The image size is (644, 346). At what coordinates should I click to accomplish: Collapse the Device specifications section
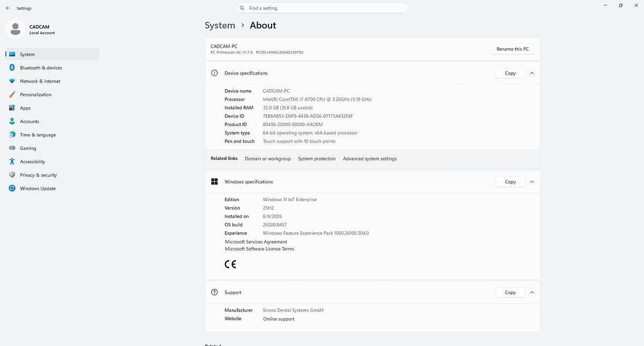[532, 73]
